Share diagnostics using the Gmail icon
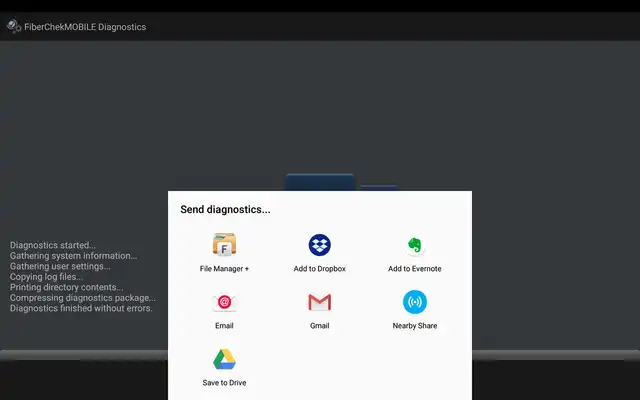 [x=320, y=302]
